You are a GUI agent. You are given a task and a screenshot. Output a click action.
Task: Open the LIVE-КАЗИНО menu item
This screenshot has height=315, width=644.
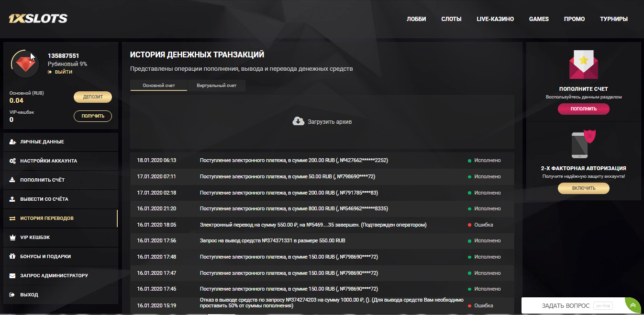[495, 19]
